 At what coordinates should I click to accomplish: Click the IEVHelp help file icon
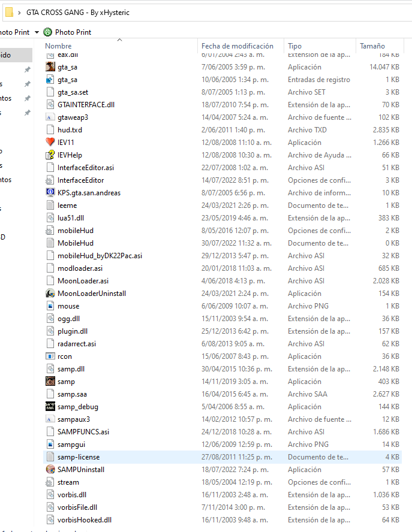(50, 155)
